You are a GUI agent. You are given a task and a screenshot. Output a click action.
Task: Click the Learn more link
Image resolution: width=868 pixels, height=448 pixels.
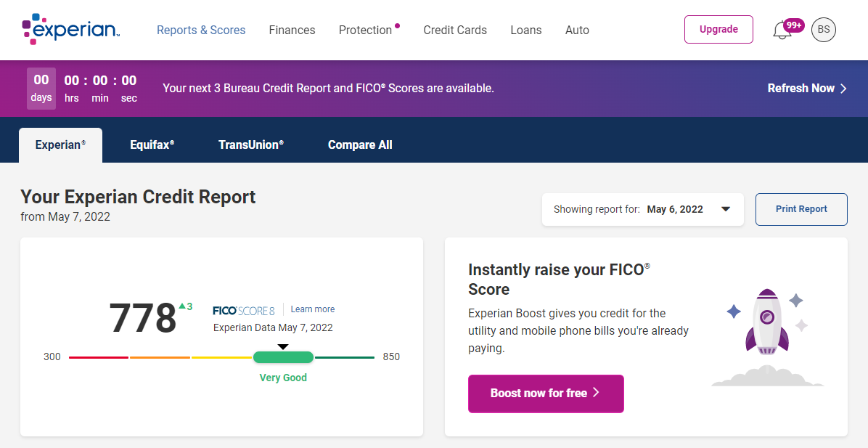[312, 309]
